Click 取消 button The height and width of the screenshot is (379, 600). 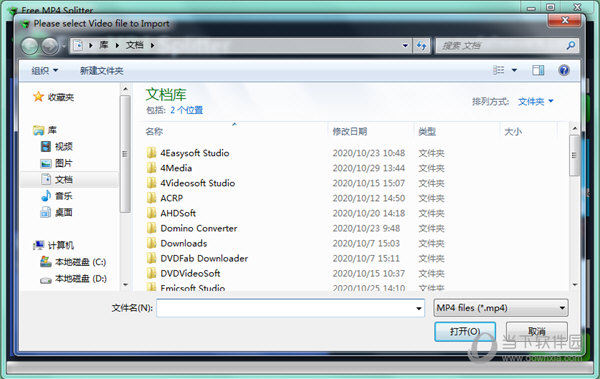click(x=537, y=331)
